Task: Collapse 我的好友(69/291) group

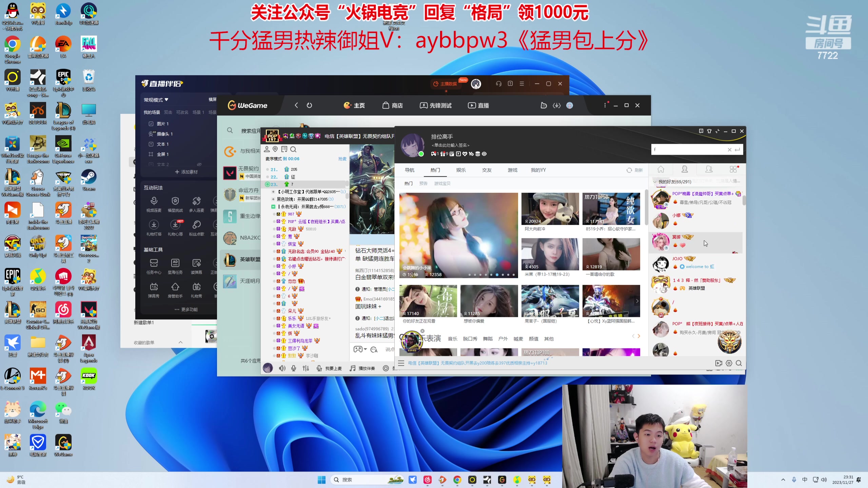Action: click(655, 182)
